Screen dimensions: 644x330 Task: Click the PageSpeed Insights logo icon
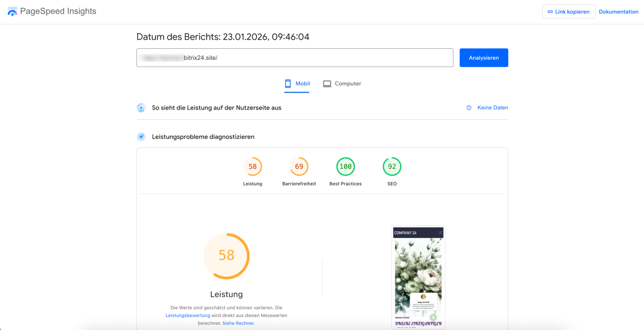[13, 12]
